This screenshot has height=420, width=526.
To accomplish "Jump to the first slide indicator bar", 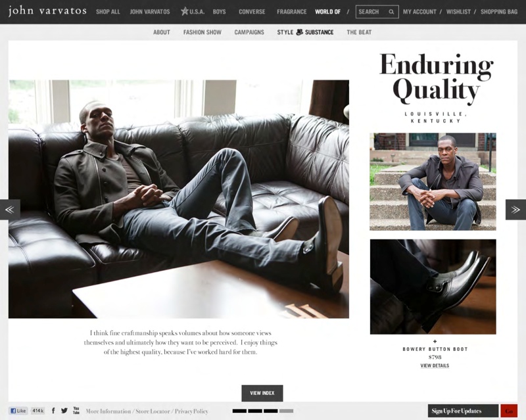I will 239,411.
